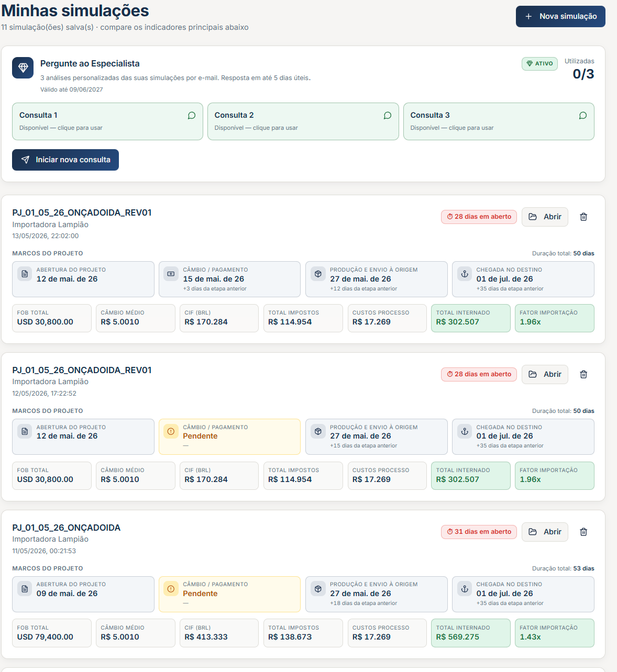Viewport: 617px width, 672px height.
Task: Click anchor icon in Chegada no Destino of 12/05/2026 simulation
Action: pos(465,431)
